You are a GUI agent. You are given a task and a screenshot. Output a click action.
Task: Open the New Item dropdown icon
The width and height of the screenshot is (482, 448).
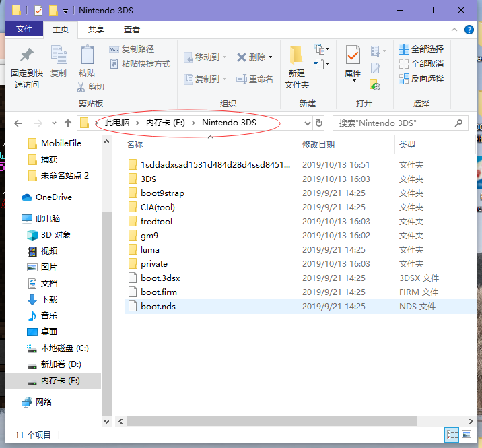[322, 49]
